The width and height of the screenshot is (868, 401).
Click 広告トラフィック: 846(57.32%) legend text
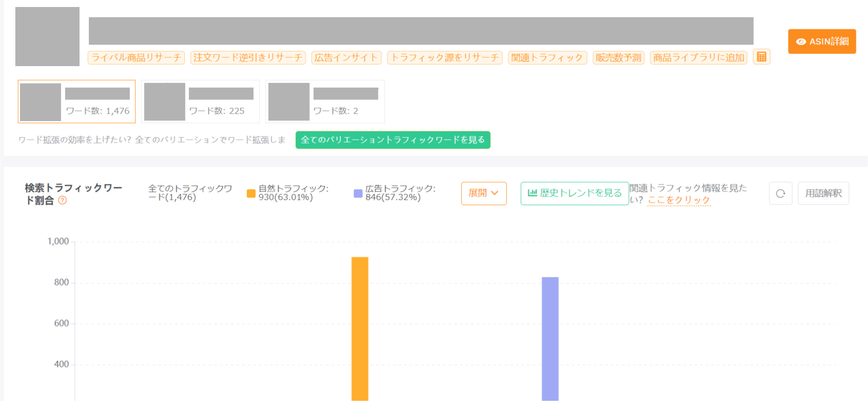coord(401,193)
